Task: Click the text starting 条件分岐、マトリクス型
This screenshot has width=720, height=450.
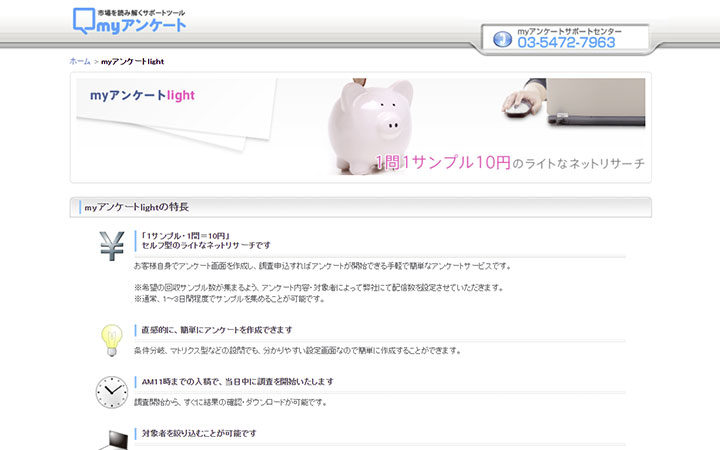Action: point(298,350)
